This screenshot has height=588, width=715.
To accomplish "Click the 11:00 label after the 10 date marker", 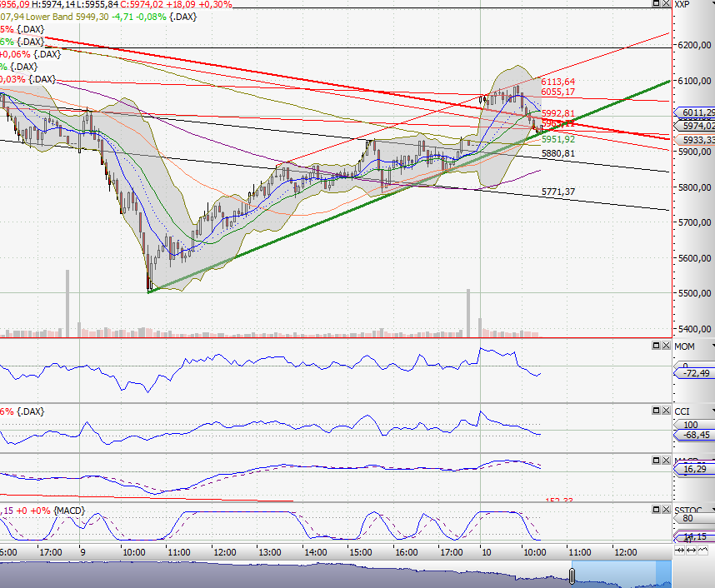I will pyautogui.click(x=579, y=552).
